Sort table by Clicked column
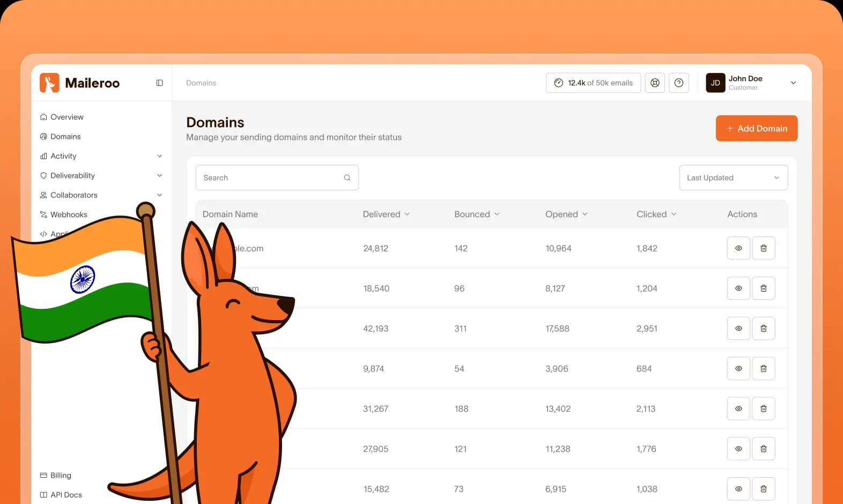This screenshot has height=504, width=843. click(x=656, y=214)
